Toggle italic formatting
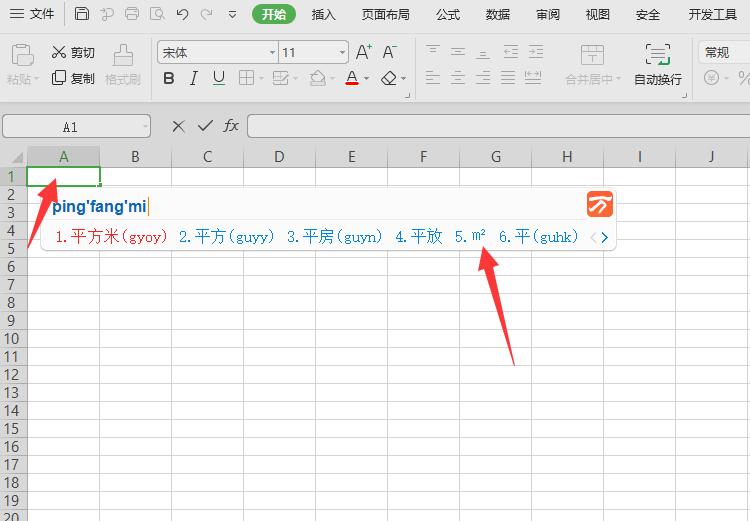Viewport: 750px width, 521px height. [194, 78]
